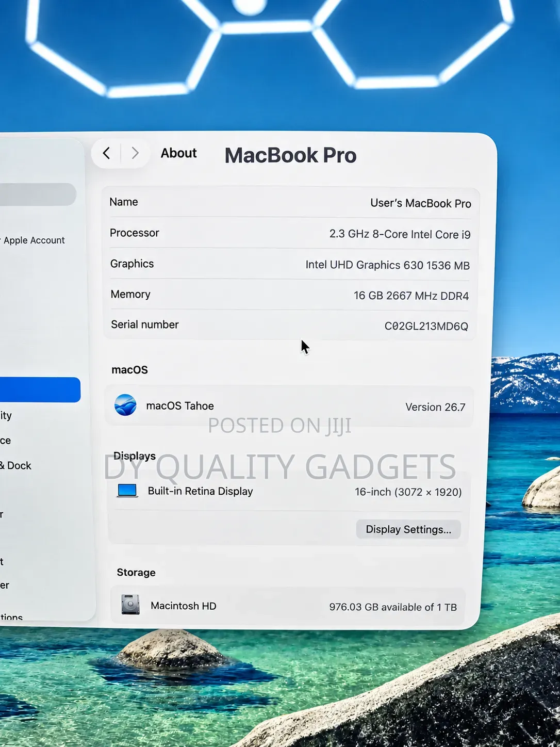560x747 pixels.
Task: Click the '2.3 GHz 8-Core Intel Core i9' value
Action: 400,234
